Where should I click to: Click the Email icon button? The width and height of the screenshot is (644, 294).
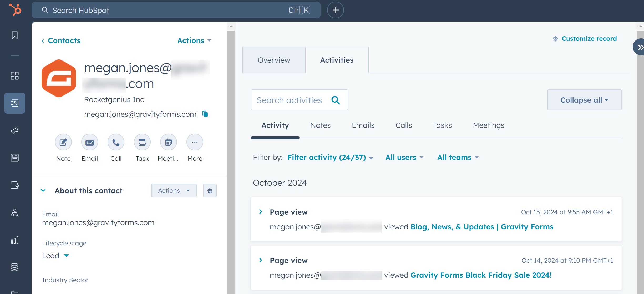pyautogui.click(x=90, y=142)
